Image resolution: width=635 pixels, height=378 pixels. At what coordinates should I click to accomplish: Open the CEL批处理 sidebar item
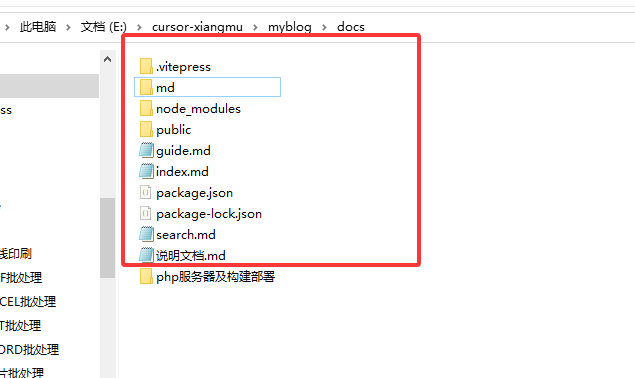pos(28,302)
